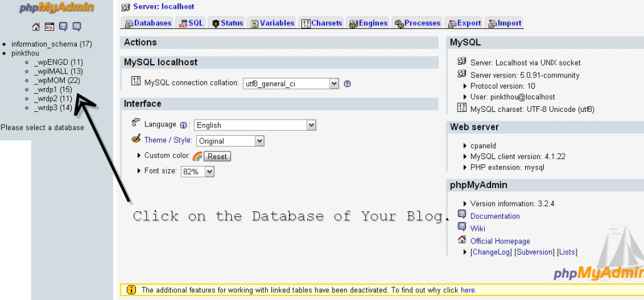Click the Theme / Style paintbrush icon

(136, 139)
